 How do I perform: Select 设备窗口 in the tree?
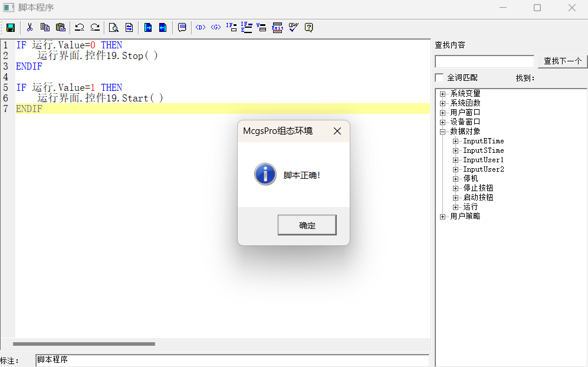click(465, 122)
